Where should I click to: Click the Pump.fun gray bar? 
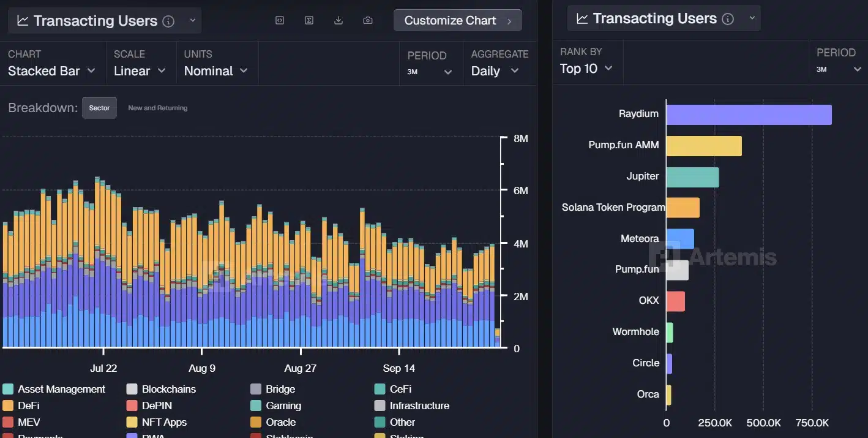pyautogui.click(x=678, y=270)
